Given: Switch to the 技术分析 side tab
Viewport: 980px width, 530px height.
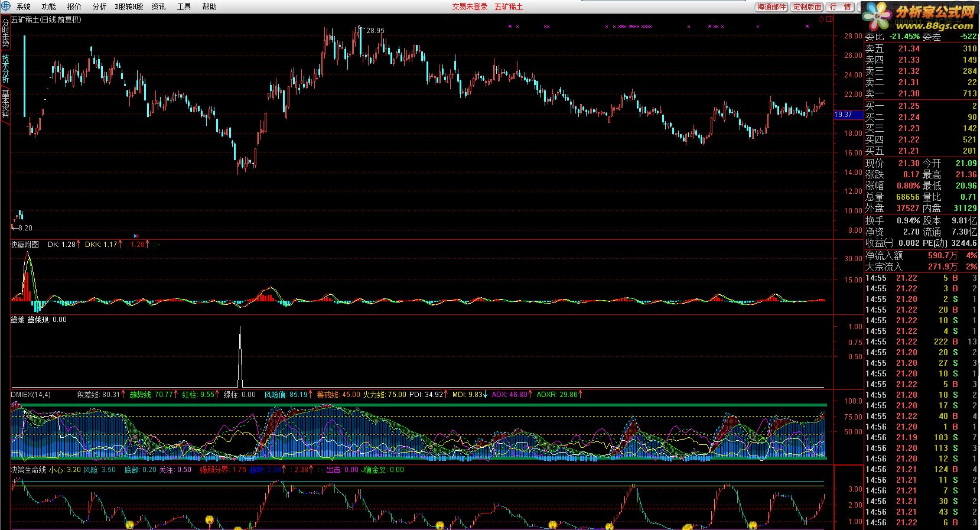Looking at the screenshot, I should 5,69.
